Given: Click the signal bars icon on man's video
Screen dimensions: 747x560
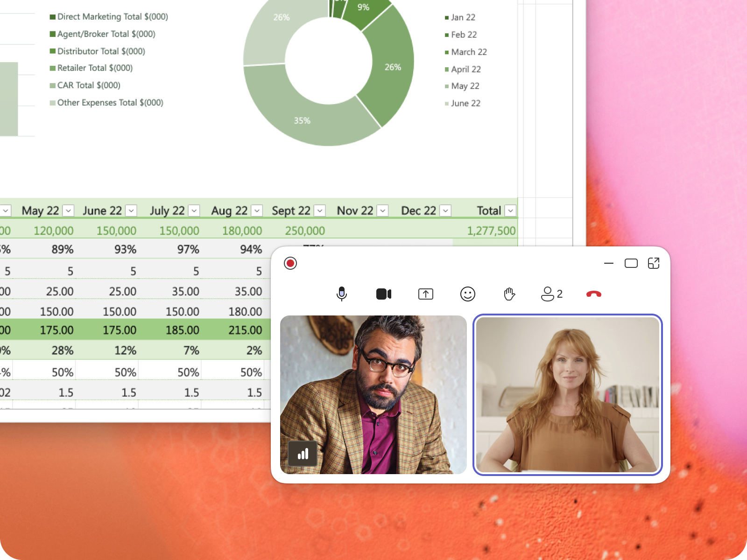Looking at the screenshot, I should coord(303,454).
